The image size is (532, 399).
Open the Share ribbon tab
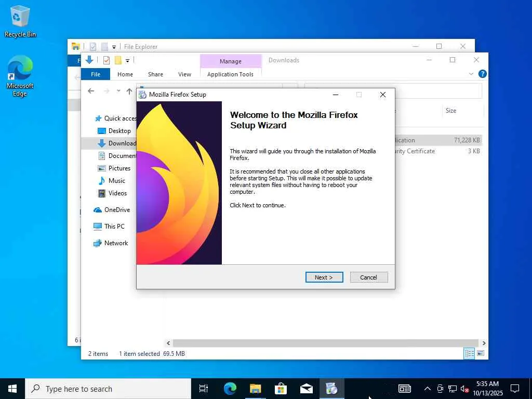click(x=155, y=74)
